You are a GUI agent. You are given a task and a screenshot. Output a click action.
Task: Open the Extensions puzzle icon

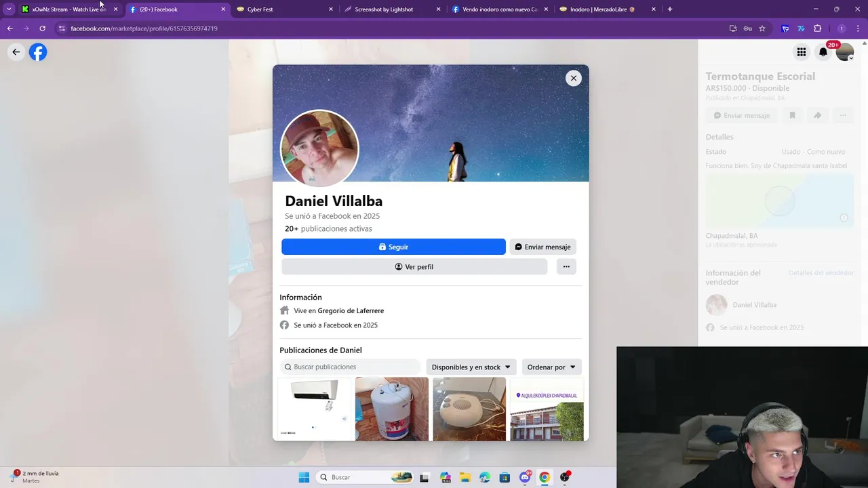tap(817, 28)
